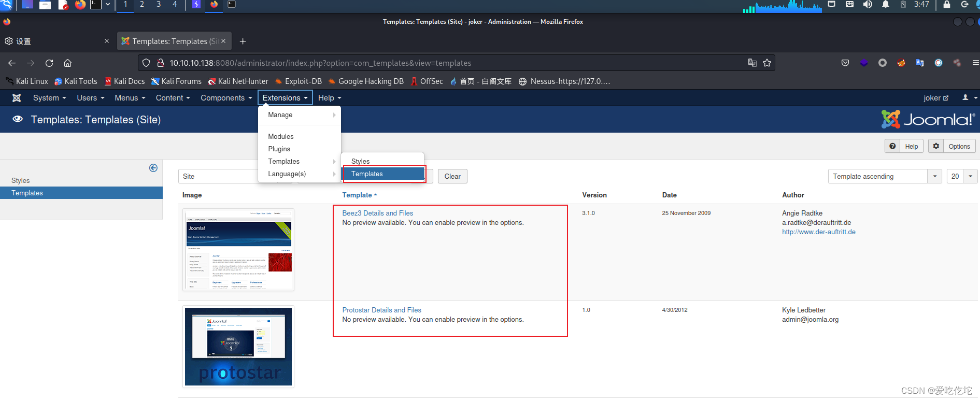Open terminal emulator from top panel
Screen dimensions: 980x400
pos(96,5)
